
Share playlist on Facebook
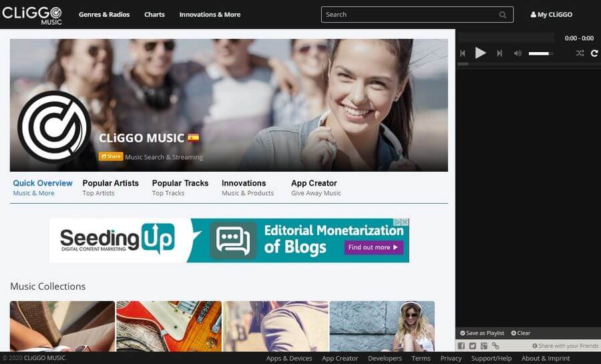click(461, 345)
